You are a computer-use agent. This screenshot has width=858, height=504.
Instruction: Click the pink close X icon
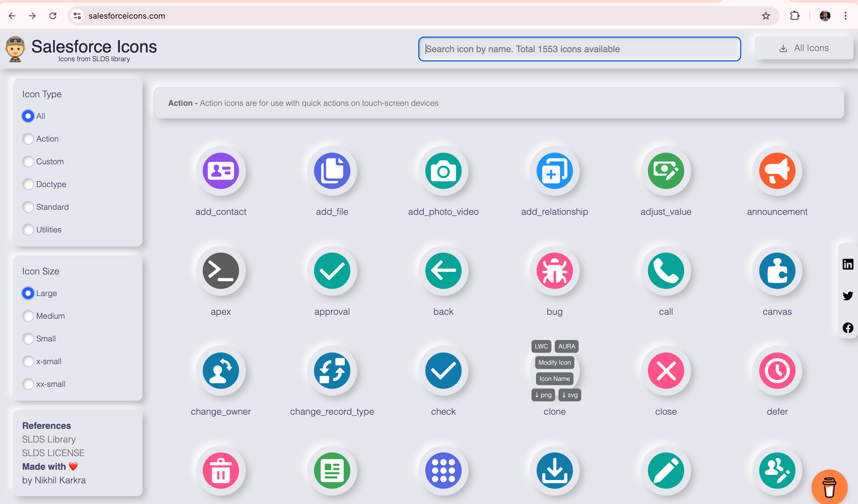click(x=666, y=371)
